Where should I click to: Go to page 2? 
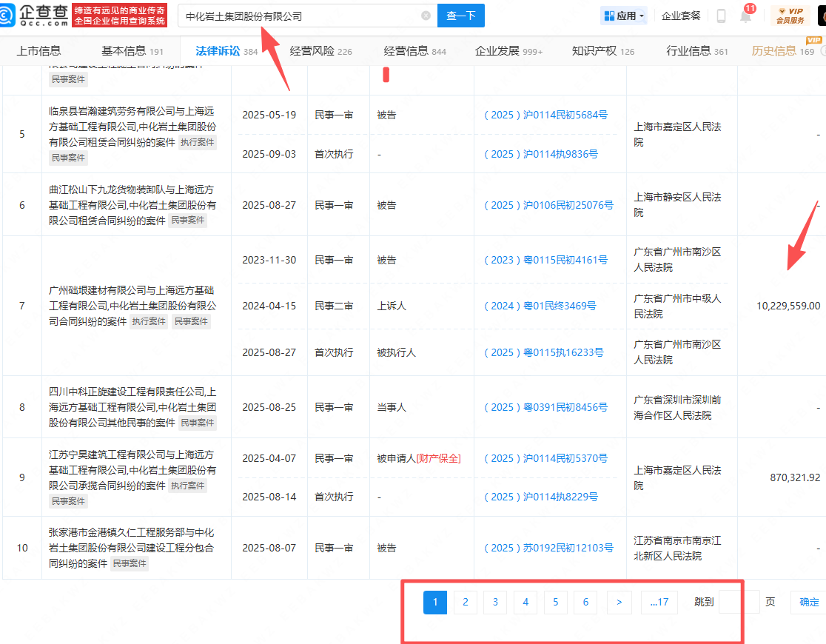pos(465,603)
